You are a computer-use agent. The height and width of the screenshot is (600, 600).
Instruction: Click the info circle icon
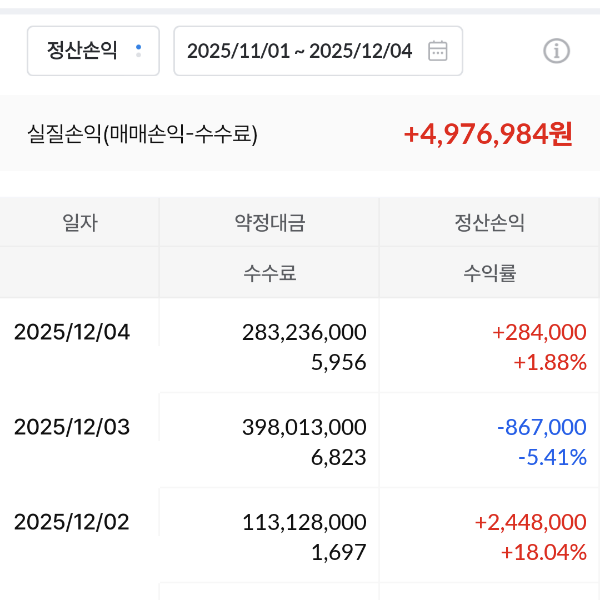pyautogui.click(x=556, y=51)
